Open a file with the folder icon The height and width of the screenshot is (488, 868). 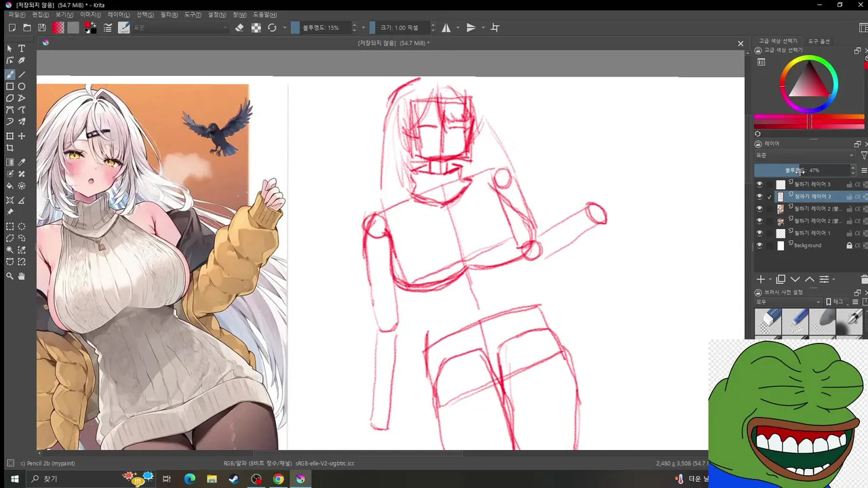(27, 28)
